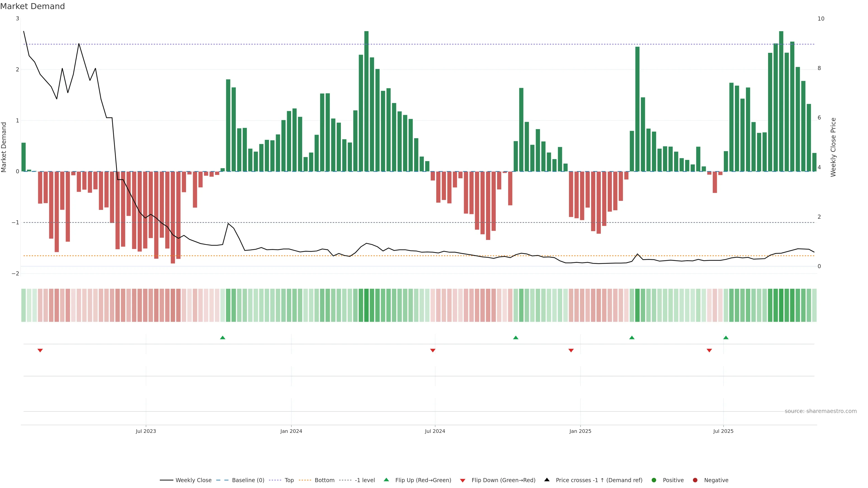Click the green flip-up marker near October 2023

coord(222,338)
